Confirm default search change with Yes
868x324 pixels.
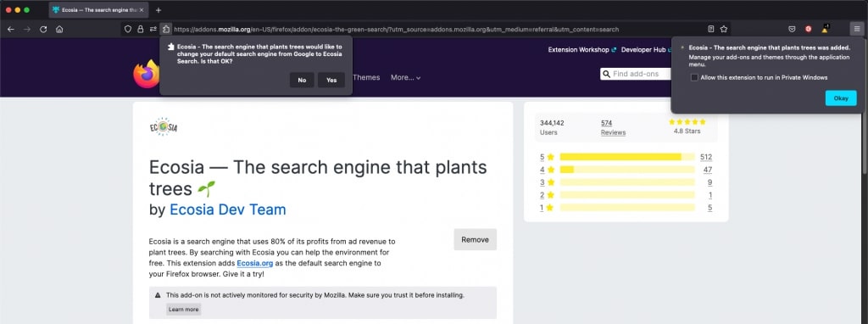331,80
